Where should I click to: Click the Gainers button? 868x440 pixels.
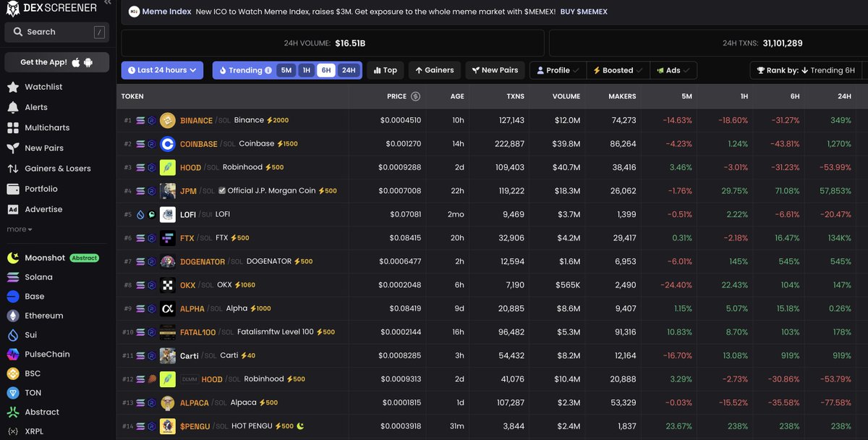[435, 70]
